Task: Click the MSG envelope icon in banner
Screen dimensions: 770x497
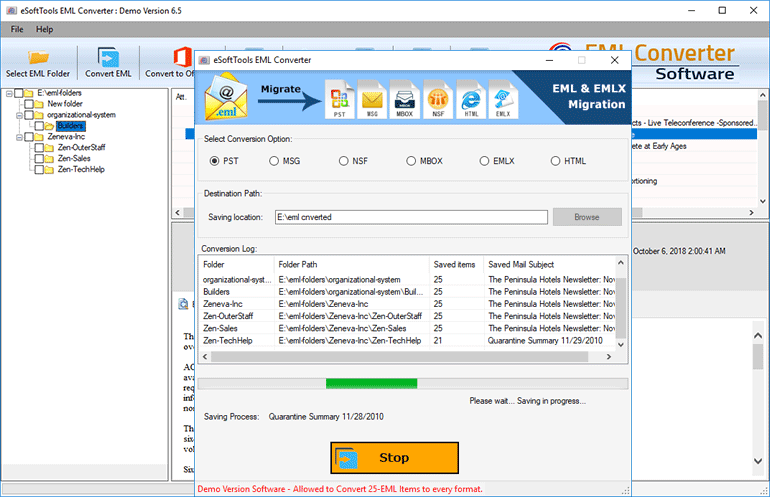Action: 372,100
